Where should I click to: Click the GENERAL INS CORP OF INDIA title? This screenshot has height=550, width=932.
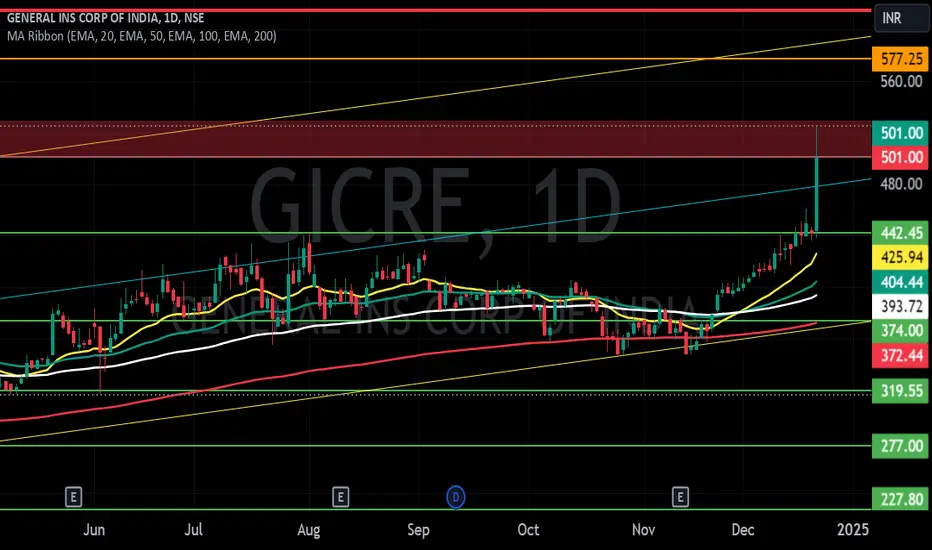[x=105, y=18]
